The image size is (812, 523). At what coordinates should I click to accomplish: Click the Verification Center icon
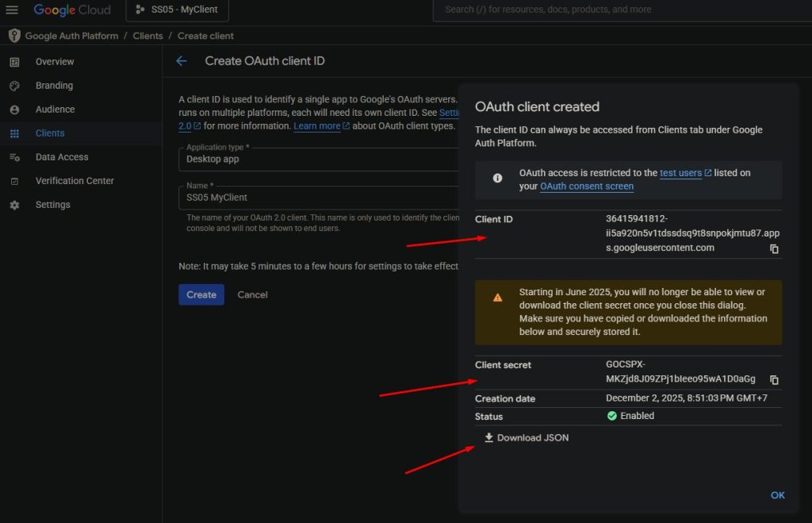pos(14,181)
